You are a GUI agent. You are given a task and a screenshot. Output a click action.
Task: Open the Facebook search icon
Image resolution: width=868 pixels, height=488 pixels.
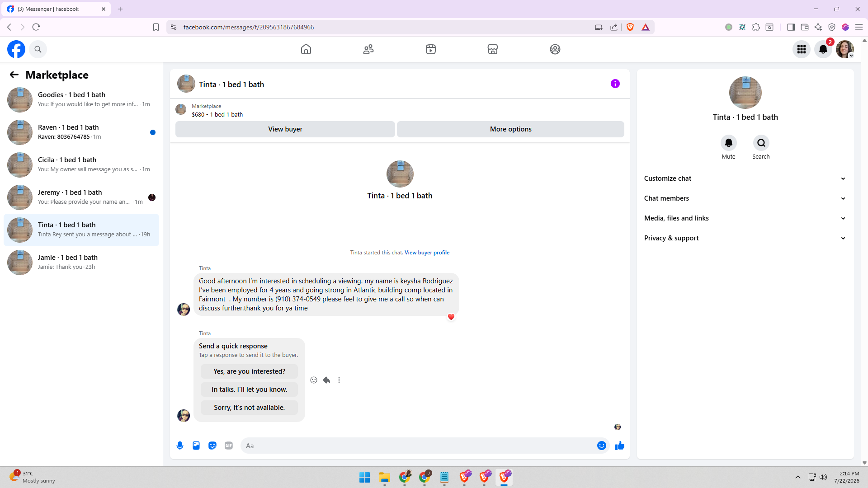coord(38,49)
